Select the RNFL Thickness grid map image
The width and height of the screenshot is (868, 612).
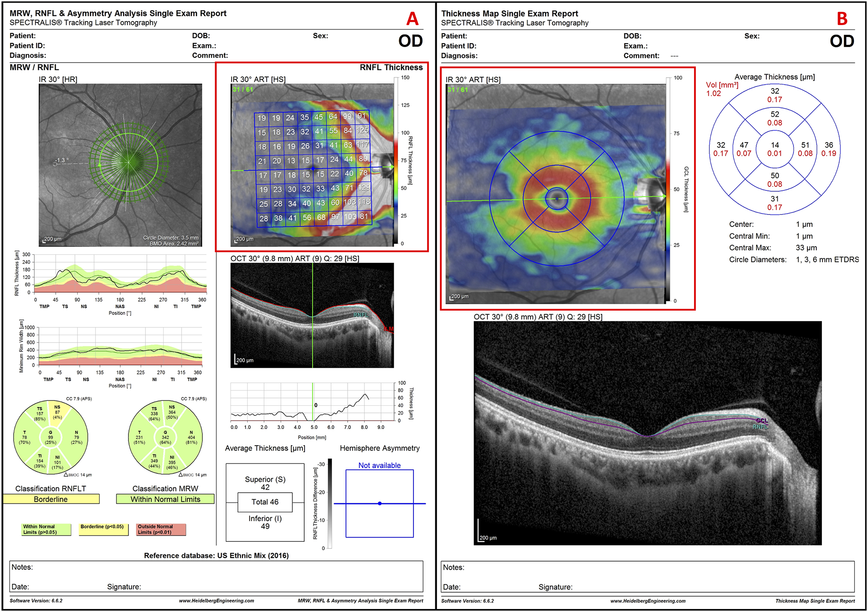pyautogui.click(x=312, y=165)
